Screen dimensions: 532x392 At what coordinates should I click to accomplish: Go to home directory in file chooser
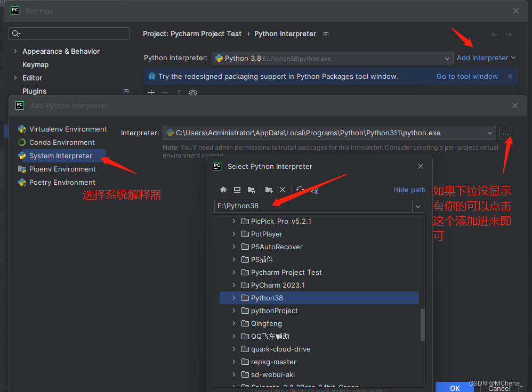(223, 190)
